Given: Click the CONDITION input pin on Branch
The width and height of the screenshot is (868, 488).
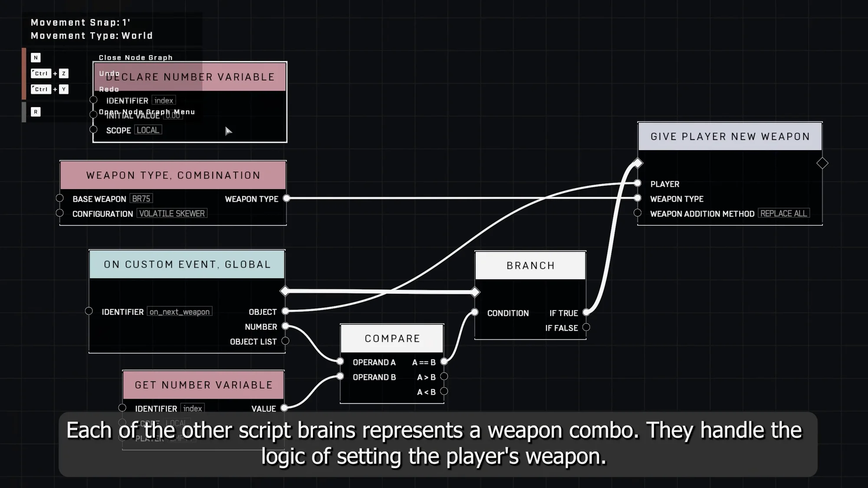Looking at the screenshot, I should coord(475,312).
